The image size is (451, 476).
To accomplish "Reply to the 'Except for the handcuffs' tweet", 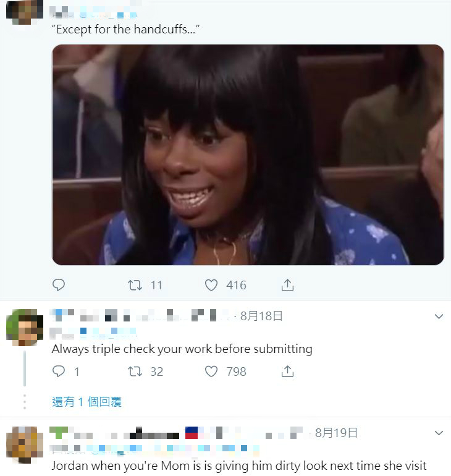I will point(59,285).
